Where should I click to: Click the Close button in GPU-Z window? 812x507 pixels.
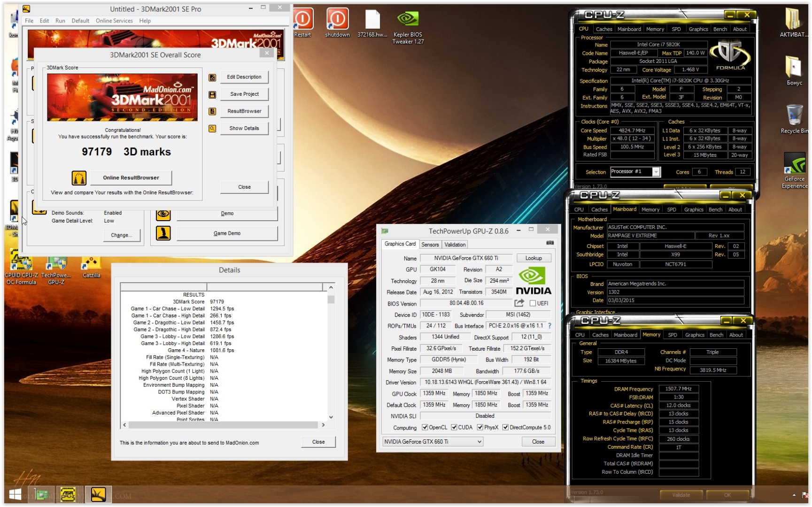538,442
